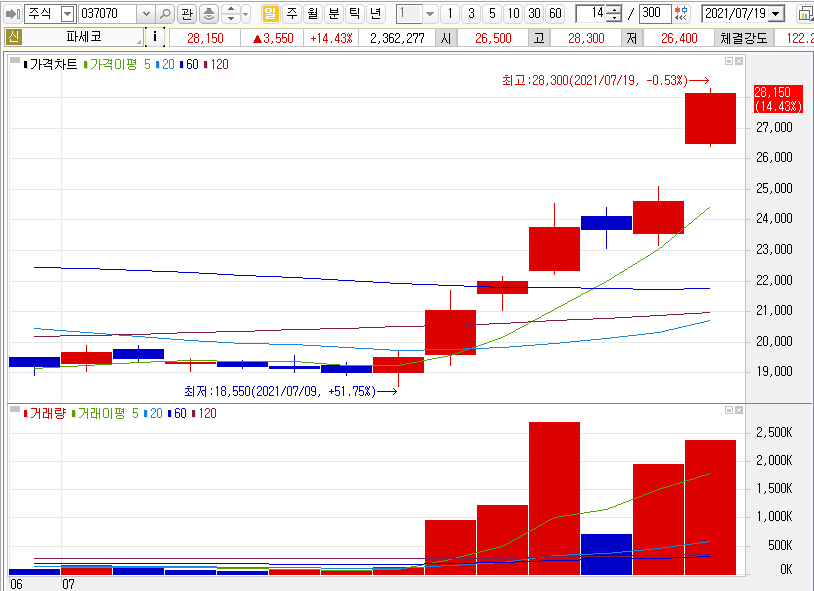Image resolution: width=814 pixels, height=591 pixels.
Task: Click the volume 120-day average legend
Action: 205,413
